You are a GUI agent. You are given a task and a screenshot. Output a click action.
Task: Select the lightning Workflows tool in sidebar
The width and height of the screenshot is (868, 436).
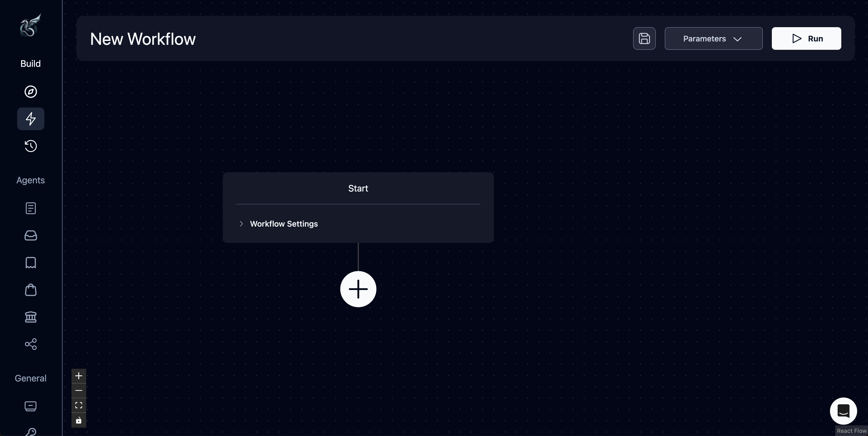pyautogui.click(x=30, y=119)
